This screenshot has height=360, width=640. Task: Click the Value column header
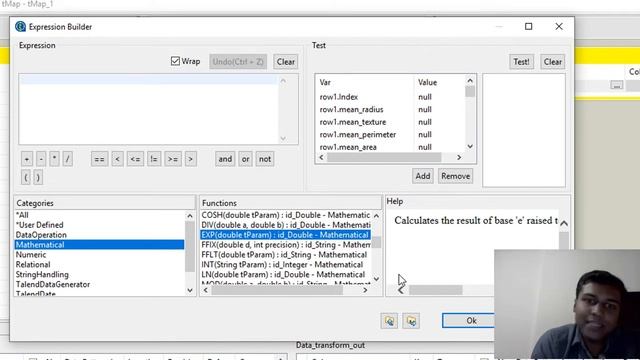(x=440, y=82)
